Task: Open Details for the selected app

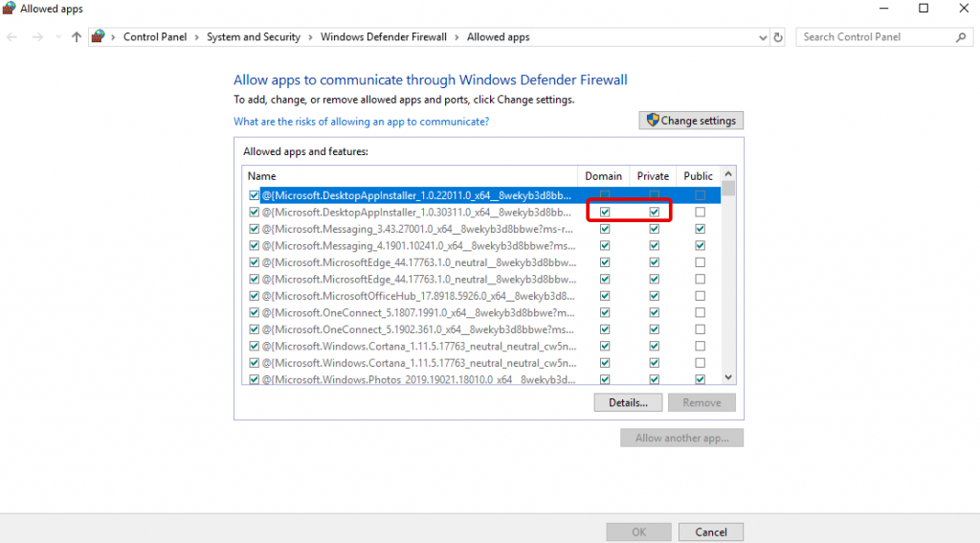Action: pos(628,403)
